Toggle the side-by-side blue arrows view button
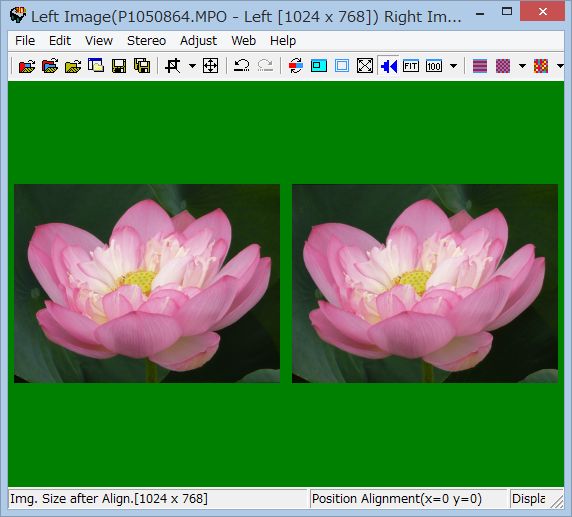The image size is (572, 517). pos(388,66)
